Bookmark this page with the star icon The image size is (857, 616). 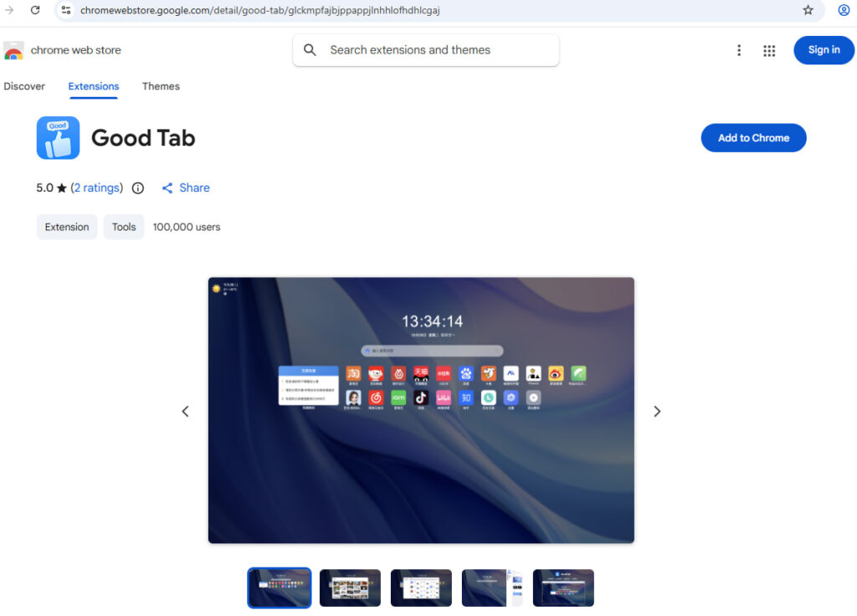click(808, 10)
